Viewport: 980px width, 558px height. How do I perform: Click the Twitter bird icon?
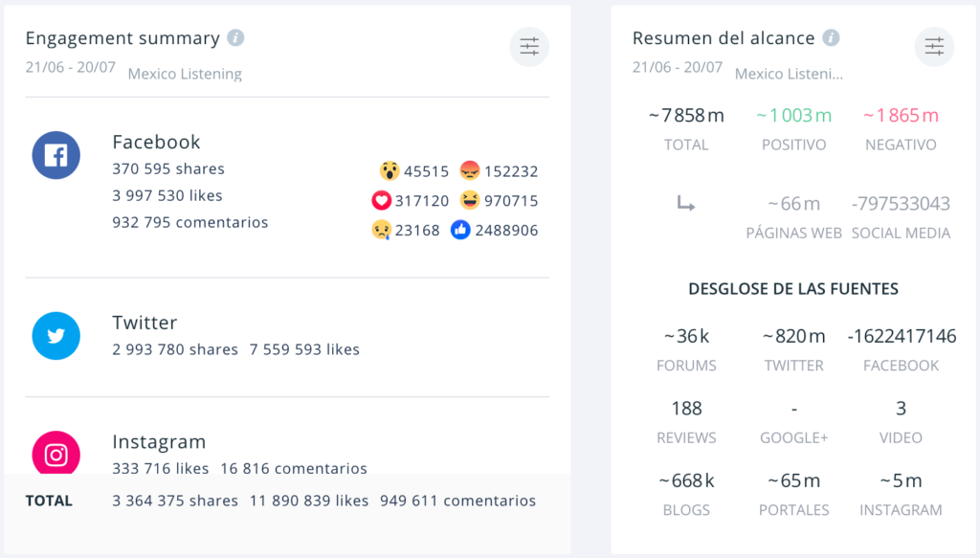[56, 336]
